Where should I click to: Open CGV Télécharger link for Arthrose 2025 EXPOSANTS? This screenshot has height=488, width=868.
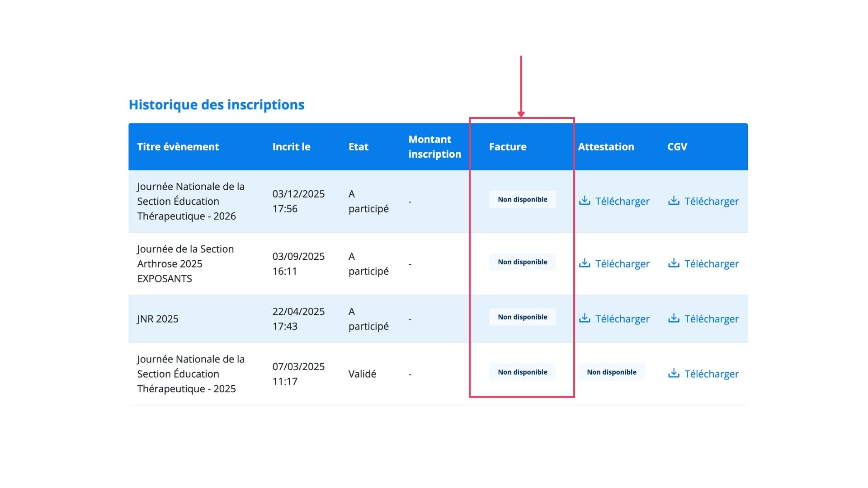[x=712, y=263]
